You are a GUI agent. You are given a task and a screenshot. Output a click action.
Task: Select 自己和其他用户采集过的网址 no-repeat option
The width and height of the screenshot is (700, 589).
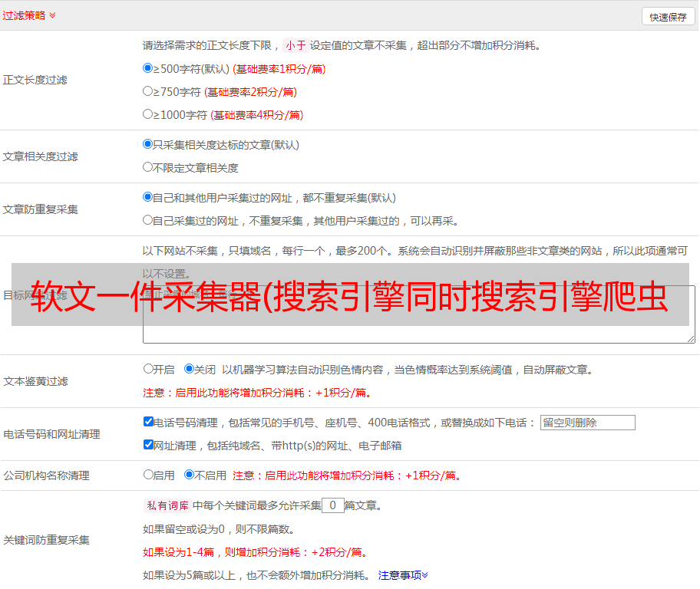click(148, 197)
